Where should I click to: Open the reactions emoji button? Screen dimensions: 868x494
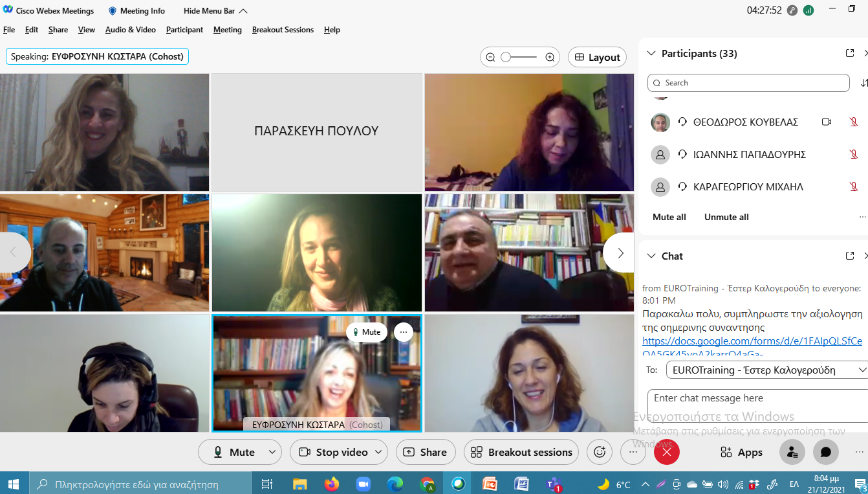tap(600, 452)
